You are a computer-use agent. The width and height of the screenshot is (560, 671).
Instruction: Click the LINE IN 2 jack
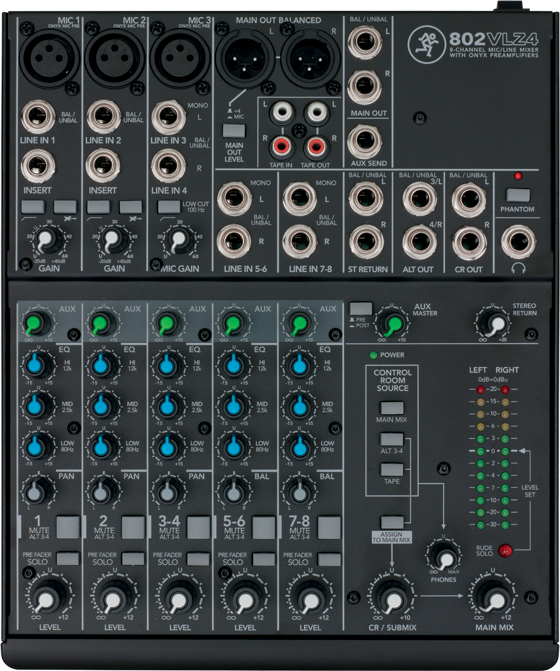pyautogui.click(x=104, y=116)
